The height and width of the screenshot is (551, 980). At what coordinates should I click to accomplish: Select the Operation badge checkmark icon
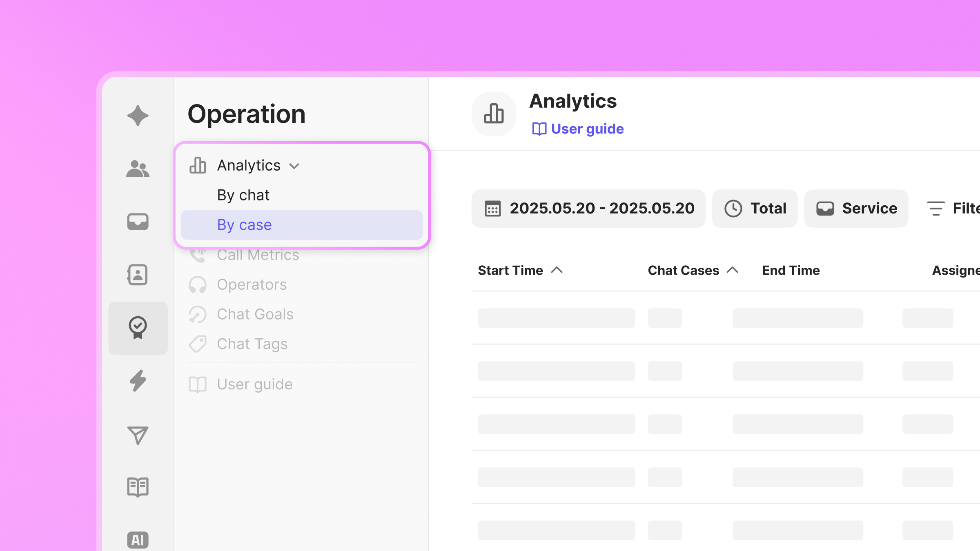[138, 328]
